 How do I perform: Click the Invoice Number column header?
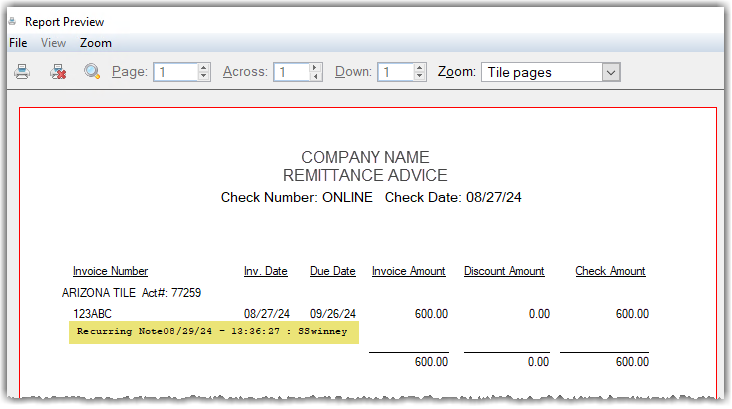(110, 271)
